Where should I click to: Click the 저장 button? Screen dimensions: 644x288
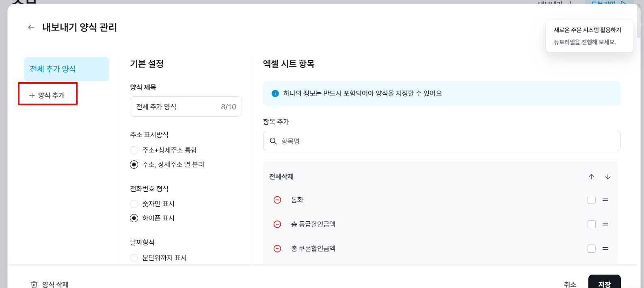(x=604, y=283)
